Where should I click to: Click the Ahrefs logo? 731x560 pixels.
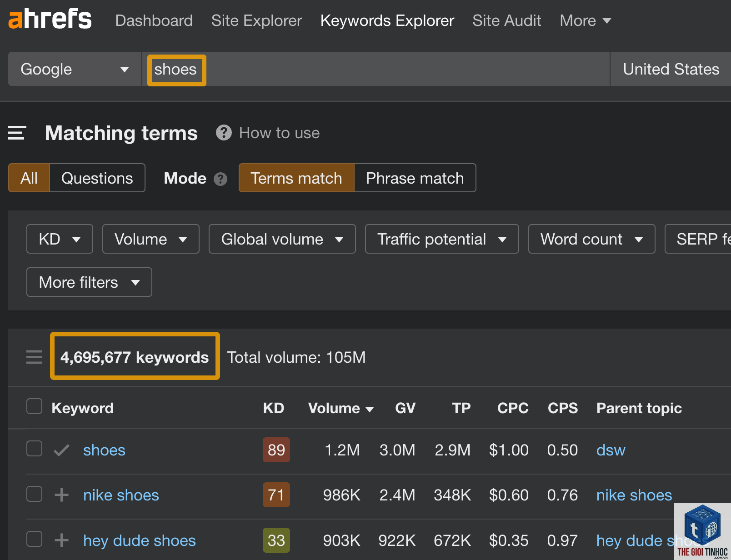pos(50,19)
